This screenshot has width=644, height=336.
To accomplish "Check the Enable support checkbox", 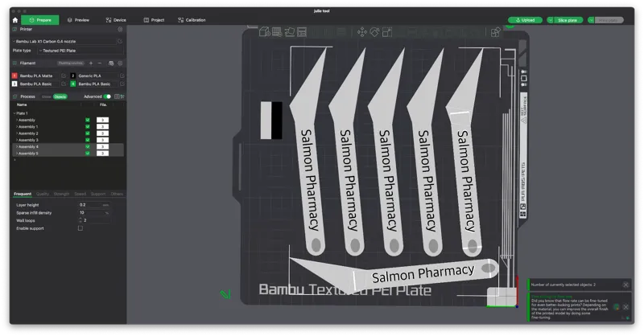I will point(80,228).
